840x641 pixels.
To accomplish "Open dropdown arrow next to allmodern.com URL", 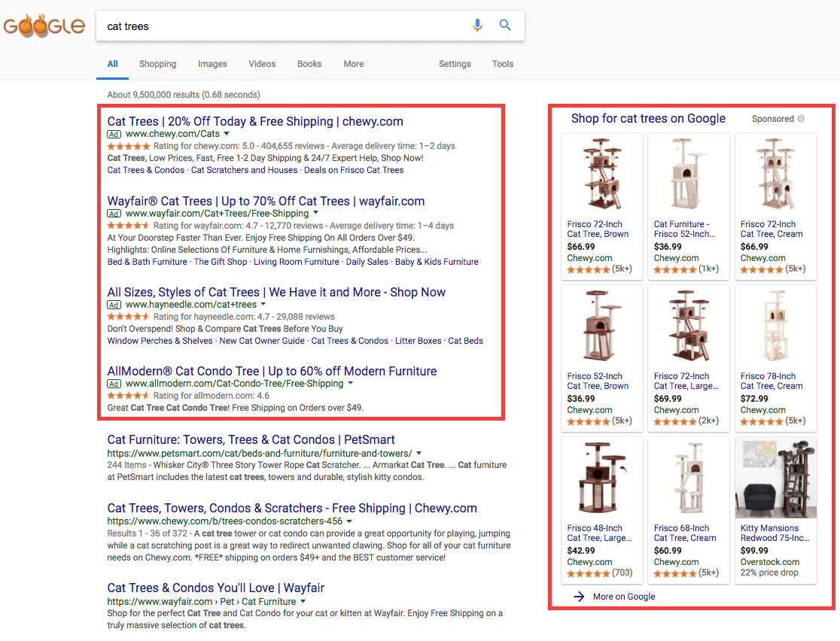I will click(x=350, y=384).
